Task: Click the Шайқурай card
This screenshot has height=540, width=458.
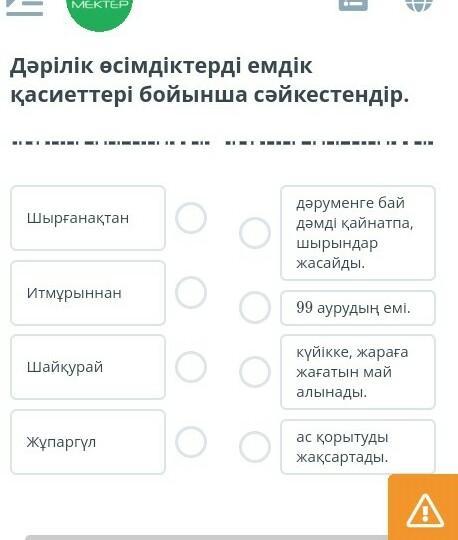Action: pos(88,367)
